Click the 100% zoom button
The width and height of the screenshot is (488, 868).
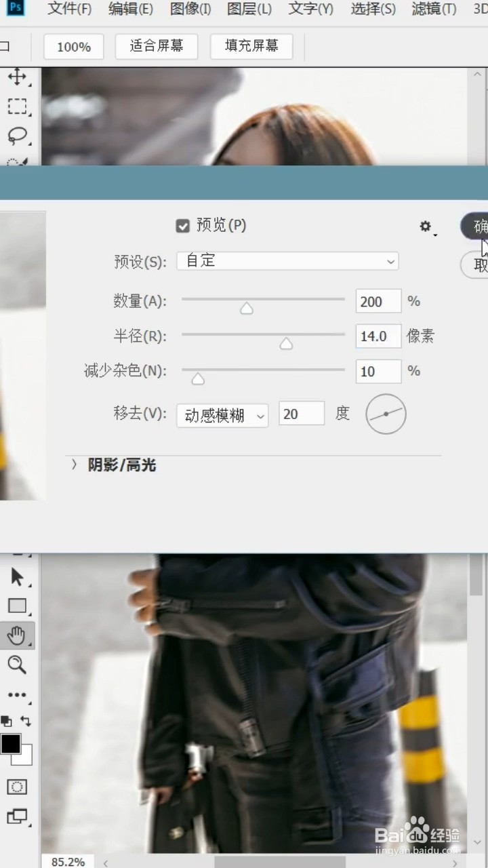(x=74, y=47)
